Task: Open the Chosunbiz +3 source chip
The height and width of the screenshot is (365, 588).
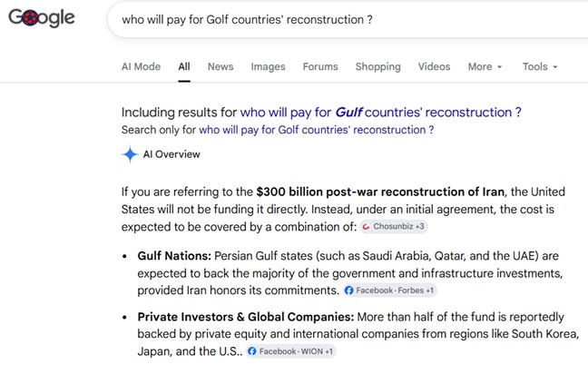Action: tap(394, 227)
